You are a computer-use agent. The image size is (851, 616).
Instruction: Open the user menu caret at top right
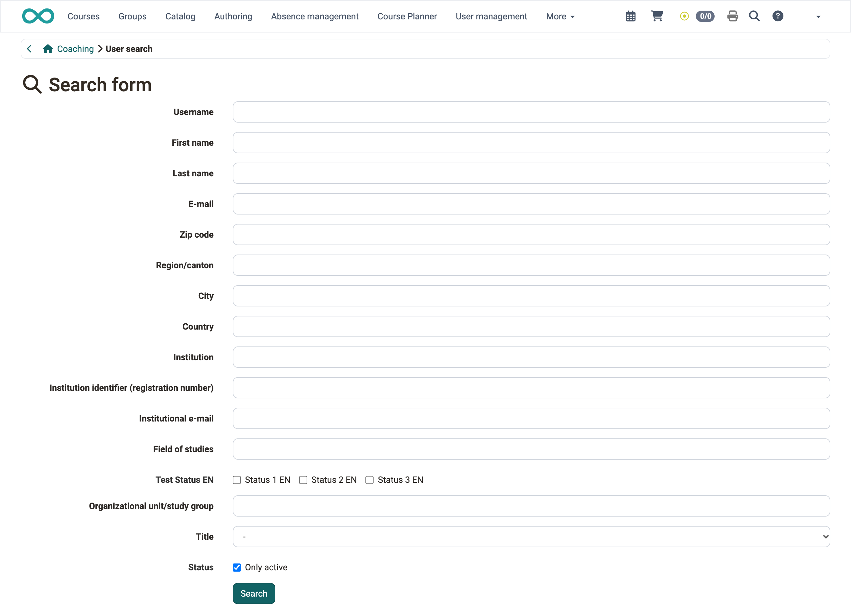pyautogui.click(x=818, y=17)
